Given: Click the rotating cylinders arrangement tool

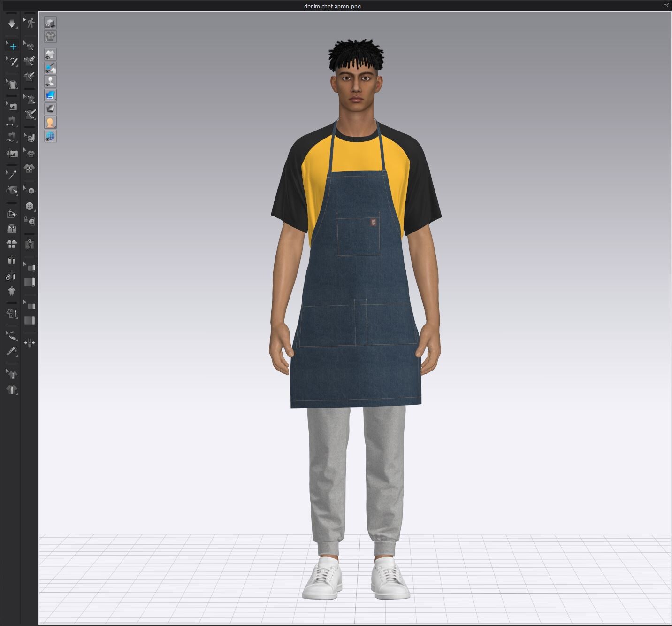Looking at the screenshot, I should [x=12, y=276].
